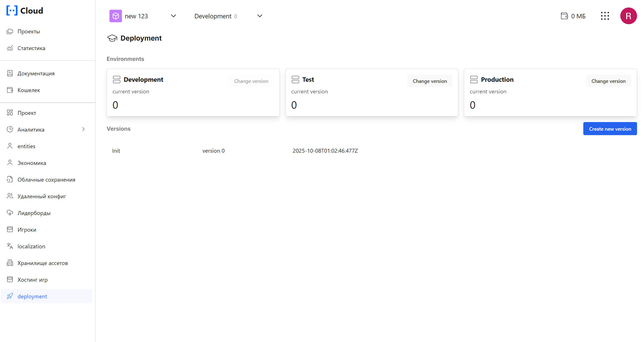Viewport: 644px width, 342px height.
Task: Click Change version for Test environment
Action: tap(430, 81)
